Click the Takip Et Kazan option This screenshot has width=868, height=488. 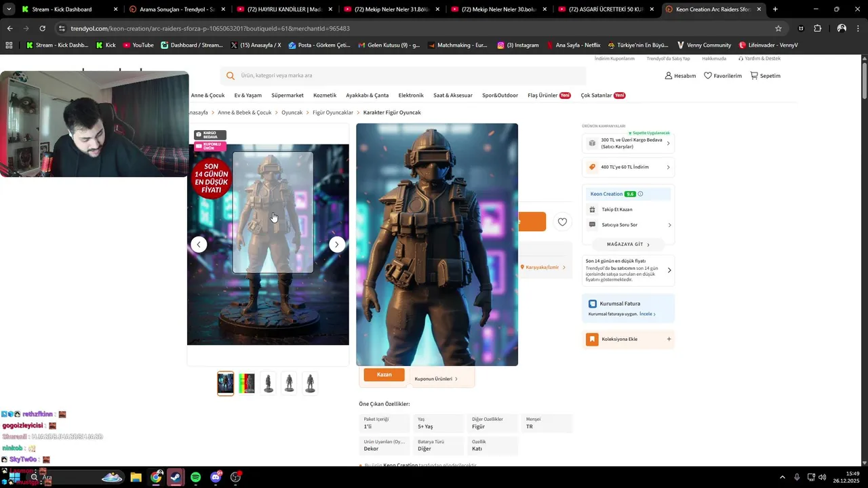616,209
